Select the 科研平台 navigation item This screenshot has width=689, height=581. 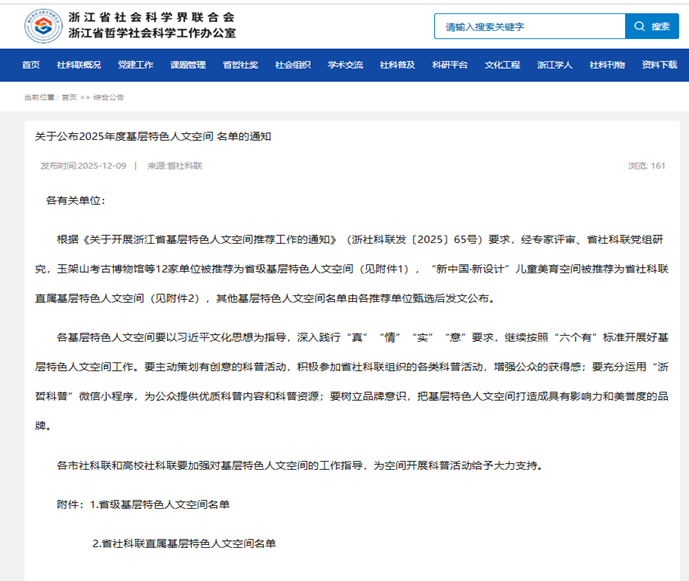[450, 65]
